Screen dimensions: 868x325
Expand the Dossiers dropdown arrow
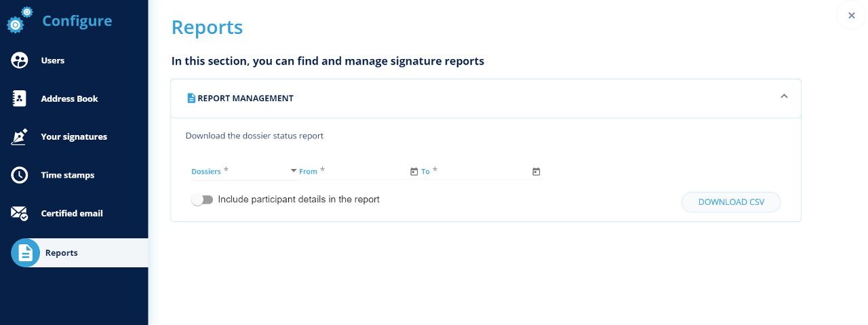294,171
